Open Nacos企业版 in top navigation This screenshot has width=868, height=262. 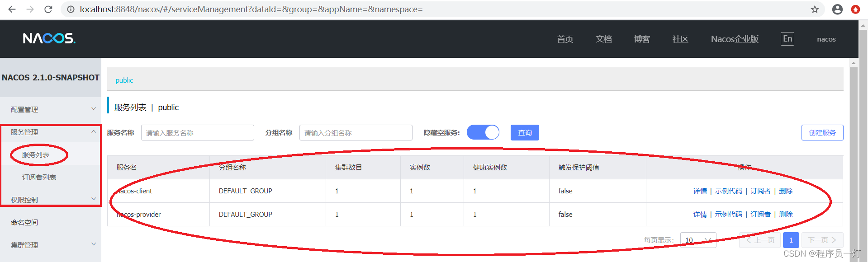(735, 39)
